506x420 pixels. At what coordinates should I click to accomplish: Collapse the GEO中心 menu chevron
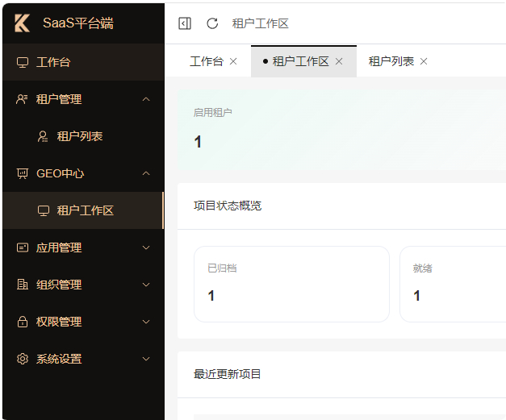coord(146,173)
